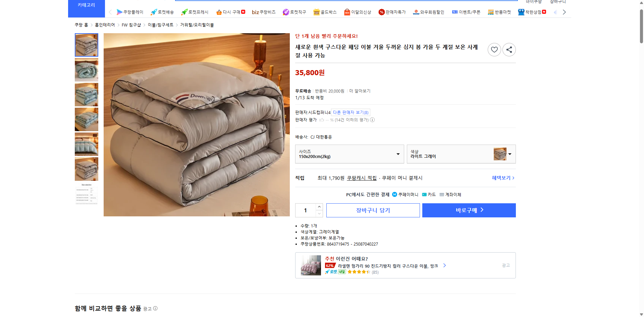The height and width of the screenshot is (317, 644).
Task: Select 쿠페이머니 payment option
Action: [406, 195]
